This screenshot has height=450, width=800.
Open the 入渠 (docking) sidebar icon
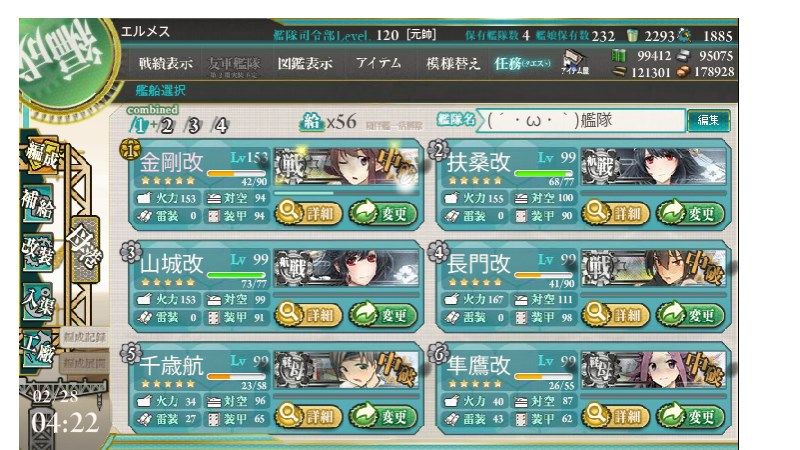(37, 301)
